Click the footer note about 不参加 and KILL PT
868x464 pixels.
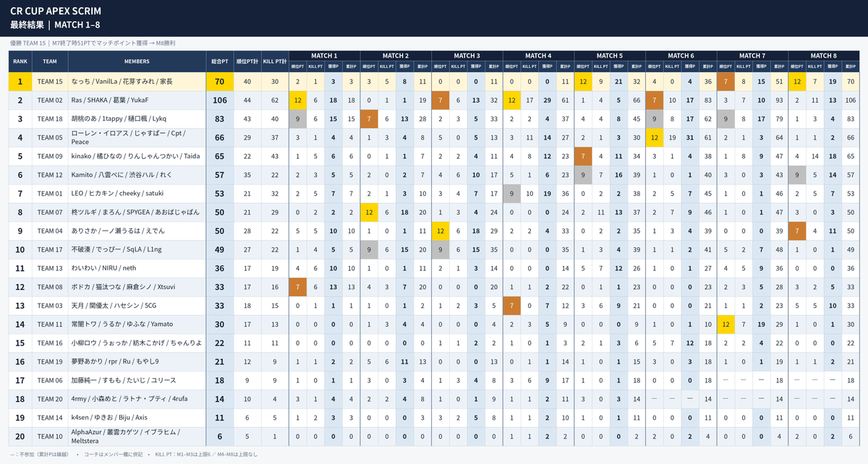(134, 455)
